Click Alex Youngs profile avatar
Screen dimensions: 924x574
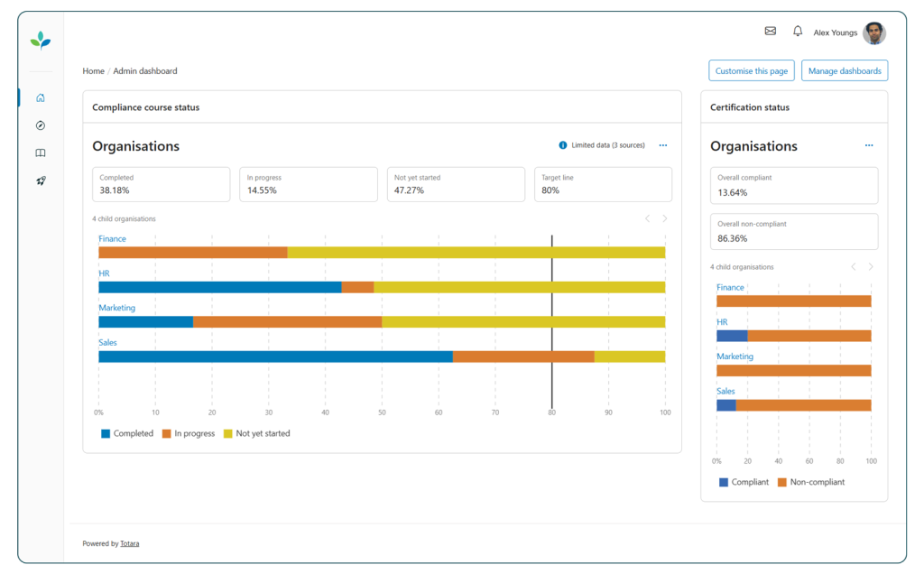873,33
